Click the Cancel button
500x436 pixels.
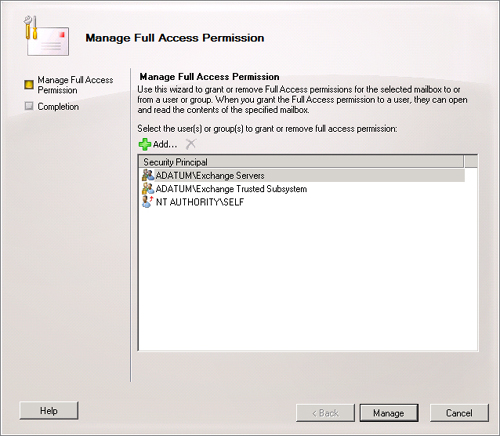(x=459, y=413)
